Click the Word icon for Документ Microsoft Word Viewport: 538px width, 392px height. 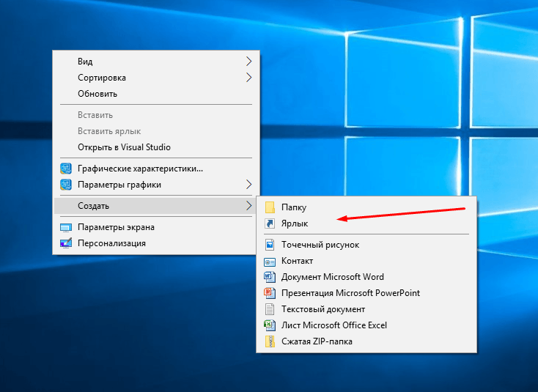pos(269,277)
